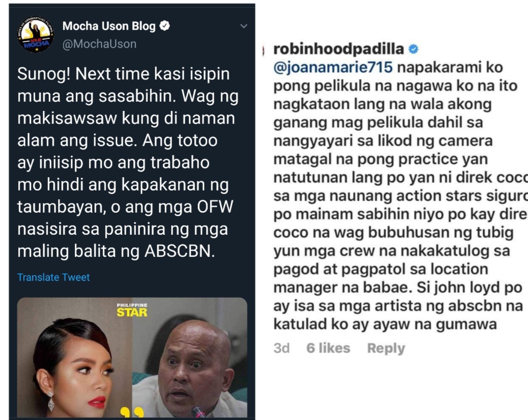Open the robinhoodpadilla username
The width and height of the screenshot is (528, 420).
[338, 49]
